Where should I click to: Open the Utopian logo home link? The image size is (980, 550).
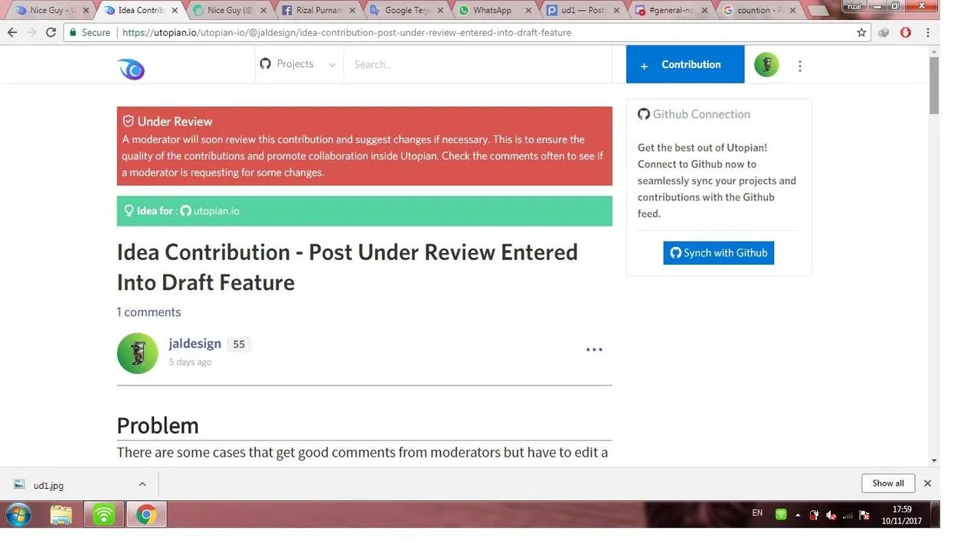[x=131, y=69]
